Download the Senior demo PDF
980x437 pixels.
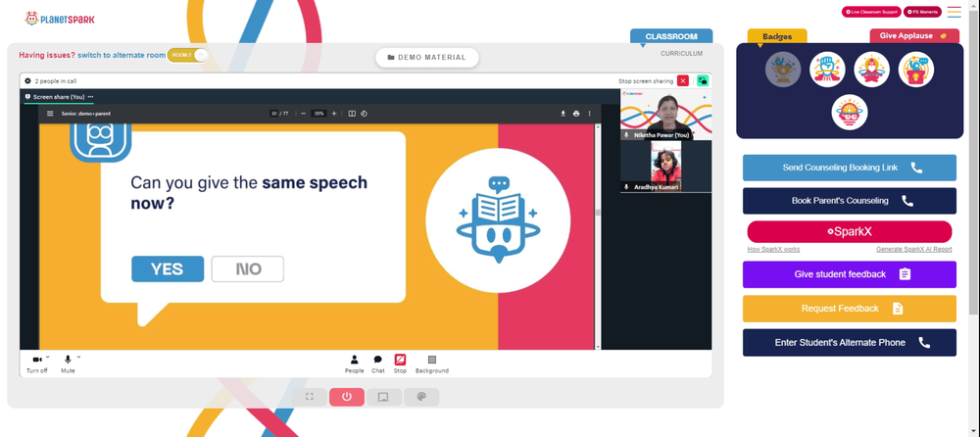click(x=563, y=114)
